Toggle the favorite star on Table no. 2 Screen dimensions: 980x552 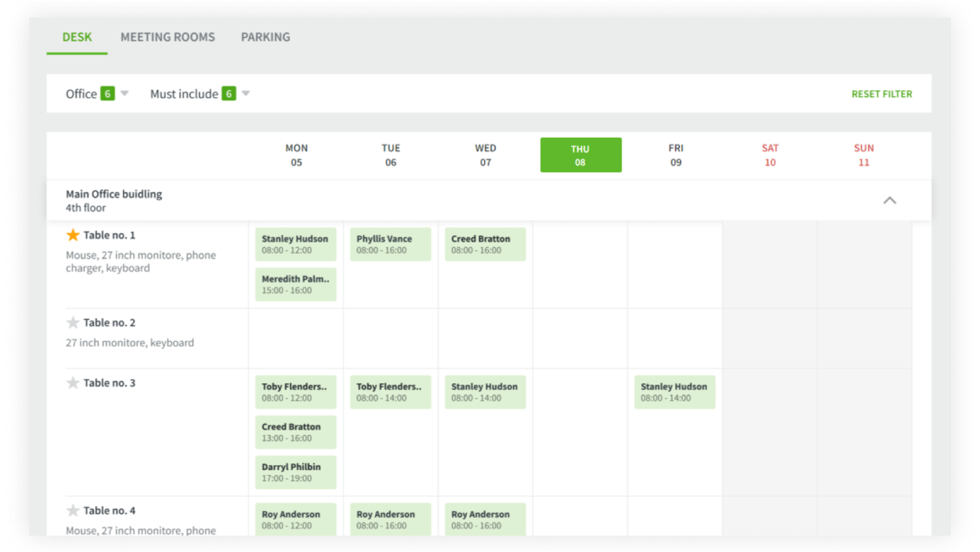tap(72, 321)
